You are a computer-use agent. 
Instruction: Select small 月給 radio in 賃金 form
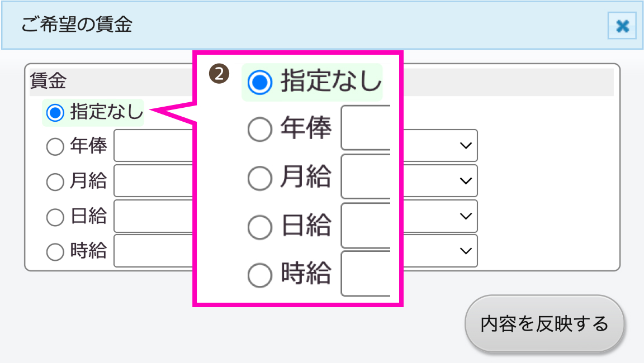pos(55,182)
